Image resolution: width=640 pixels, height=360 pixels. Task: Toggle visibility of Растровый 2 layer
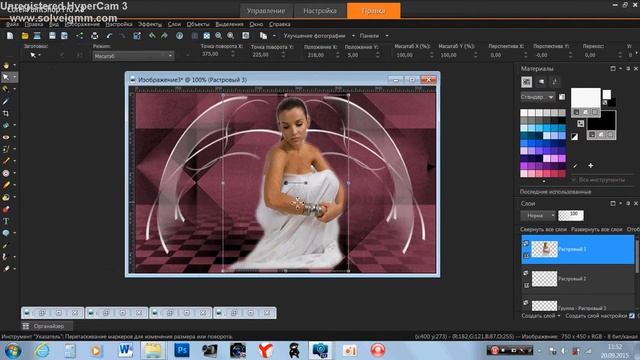pyautogui.click(x=526, y=273)
